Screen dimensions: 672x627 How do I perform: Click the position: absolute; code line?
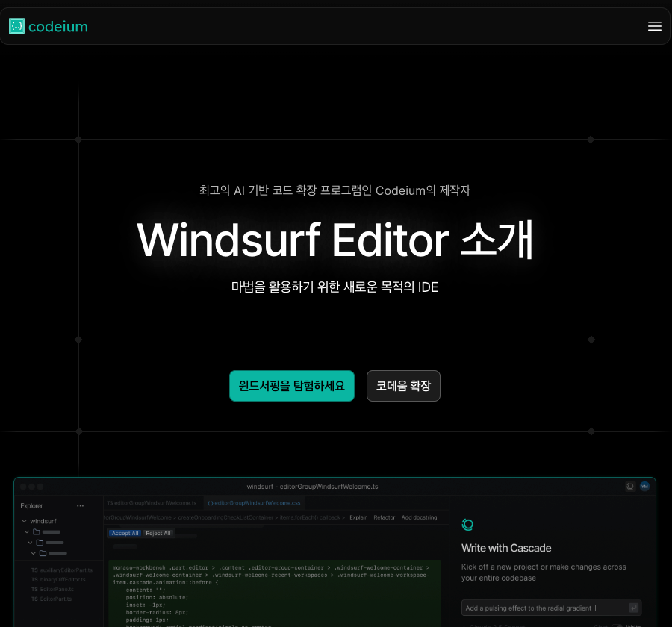click(157, 597)
